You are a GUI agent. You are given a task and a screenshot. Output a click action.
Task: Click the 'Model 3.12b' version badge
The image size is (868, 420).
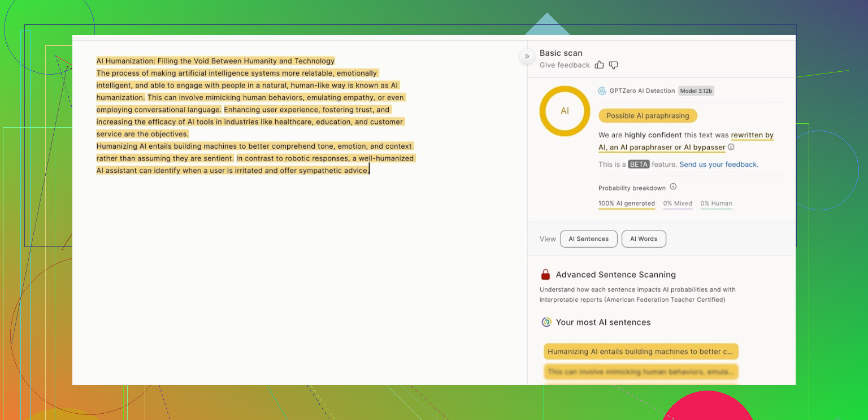[697, 91]
